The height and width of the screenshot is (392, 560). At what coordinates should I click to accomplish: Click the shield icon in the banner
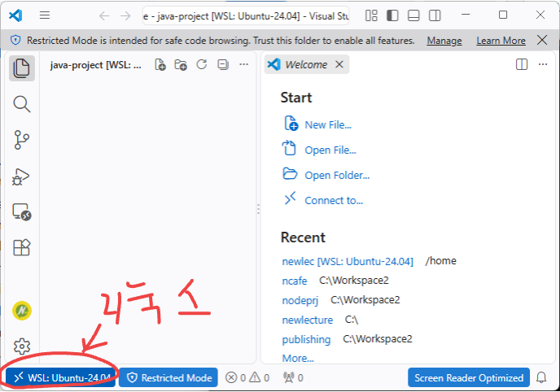(15, 41)
